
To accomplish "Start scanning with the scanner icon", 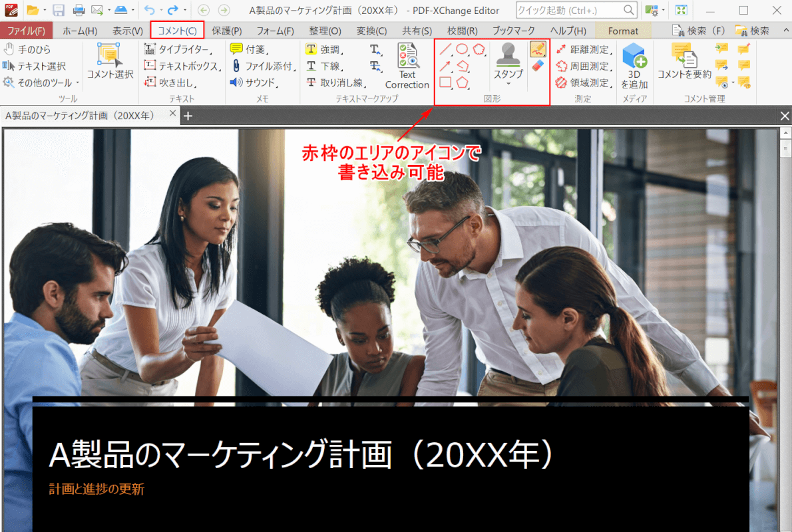I will click(x=120, y=10).
